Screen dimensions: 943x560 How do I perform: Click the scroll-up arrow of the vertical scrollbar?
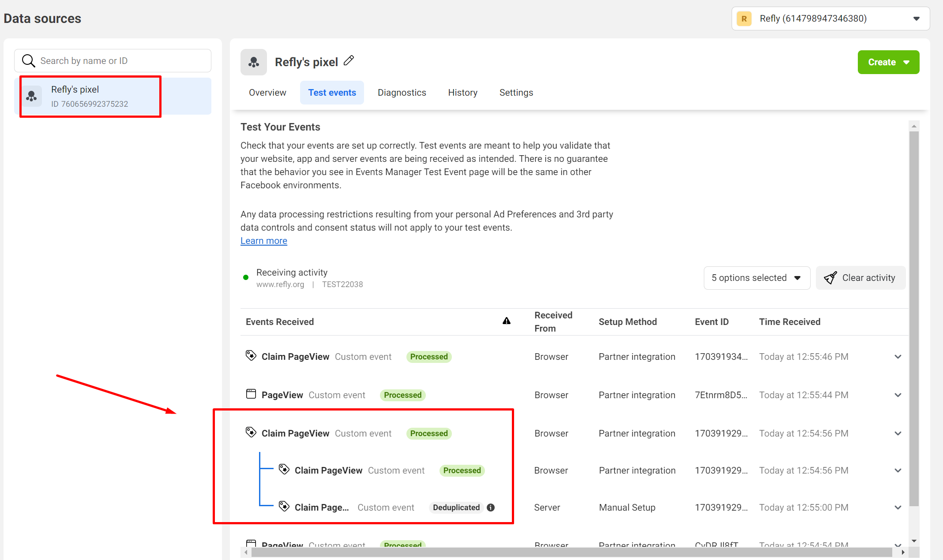pos(914,126)
